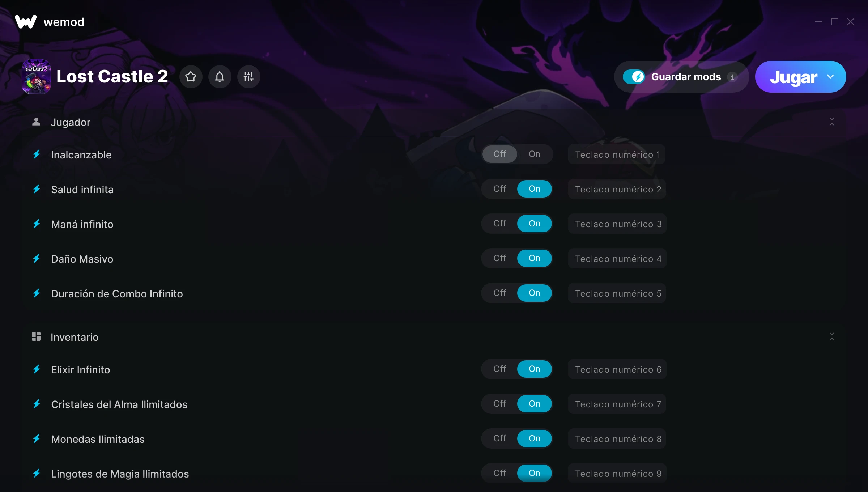Click the lightning icon next to Inalcanzable
Viewport: 868px width, 492px height.
tap(37, 154)
